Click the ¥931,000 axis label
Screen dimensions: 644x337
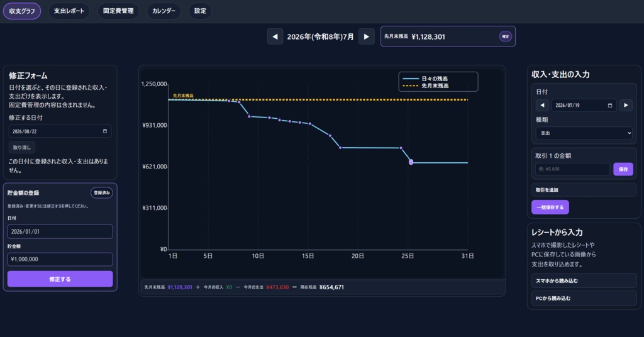(x=155, y=125)
